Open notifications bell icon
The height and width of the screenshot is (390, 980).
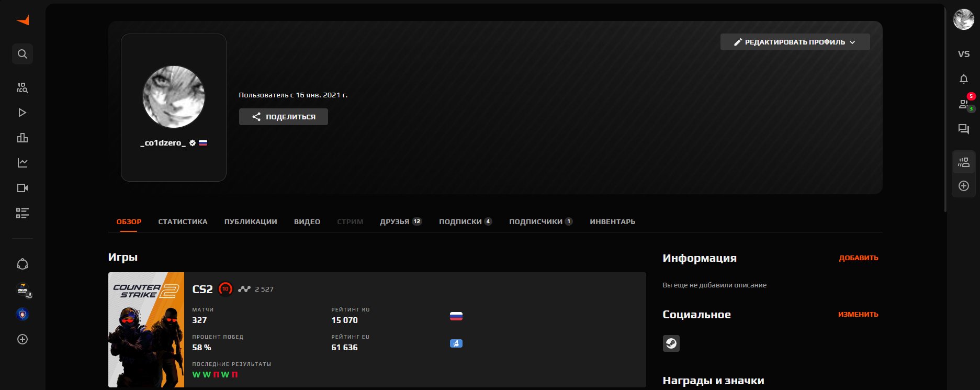point(963,79)
